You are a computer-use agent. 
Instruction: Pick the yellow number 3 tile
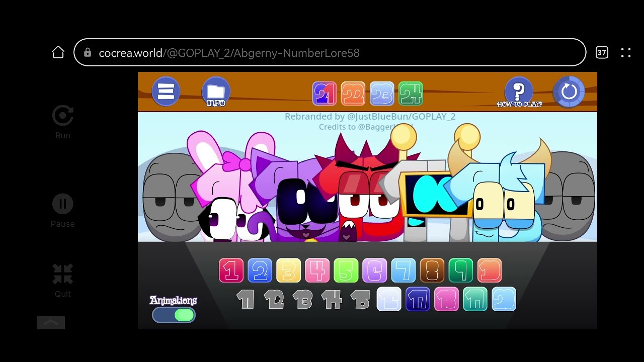[x=289, y=270]
